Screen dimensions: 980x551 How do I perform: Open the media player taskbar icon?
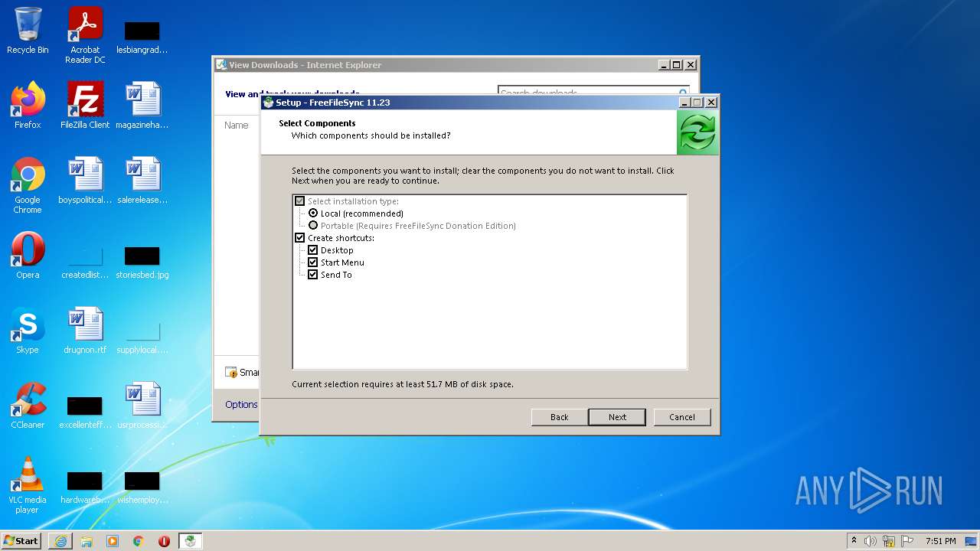tap(113, 541)
